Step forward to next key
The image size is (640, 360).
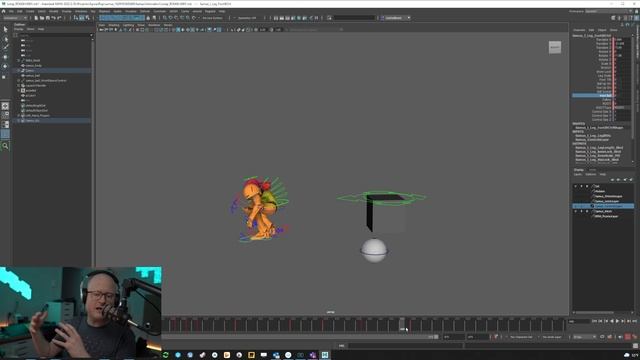[629, 321]
